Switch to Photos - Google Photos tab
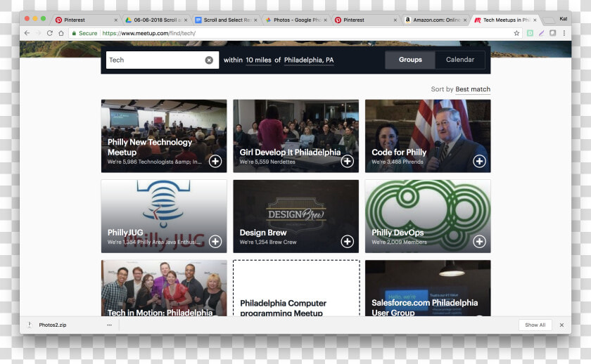The width and height of the screenshot is (591, 364). click(x=295, y=20)
